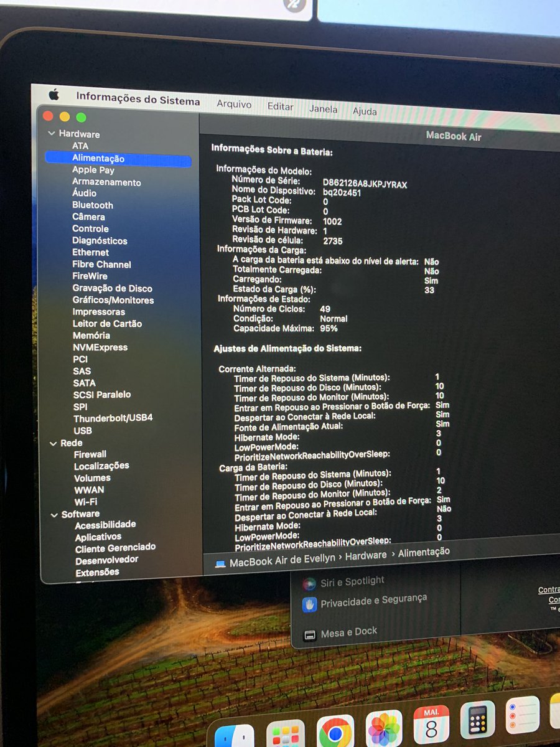560x747 pixels.
Task: Click the Número de Série label
Action: tap(266, 180)
